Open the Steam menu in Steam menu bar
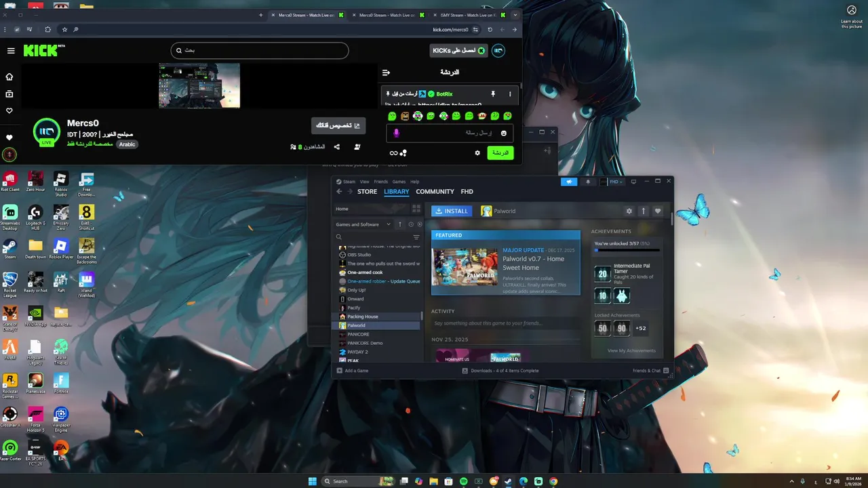Viewport: 868px width, 488px height. tap(349, 182)
